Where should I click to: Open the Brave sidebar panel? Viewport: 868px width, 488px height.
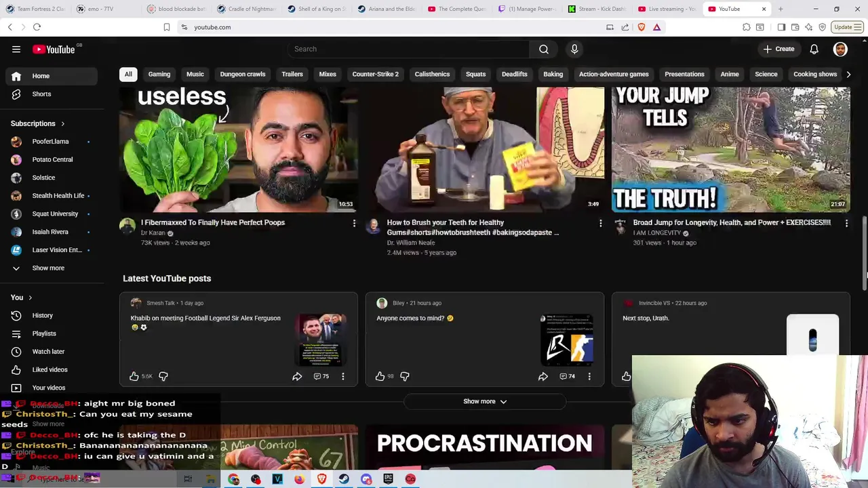point(781,27)
